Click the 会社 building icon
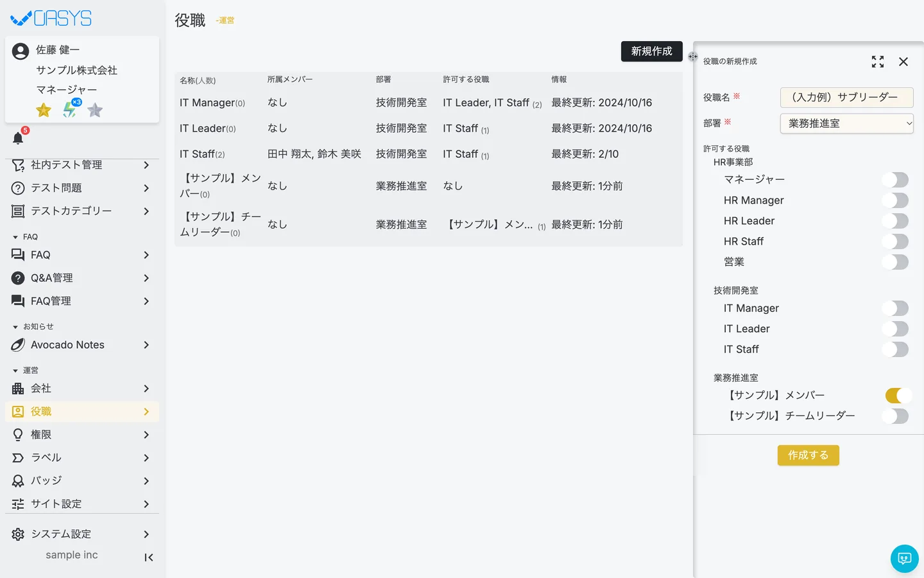924x578 pixels. point(18,389)
